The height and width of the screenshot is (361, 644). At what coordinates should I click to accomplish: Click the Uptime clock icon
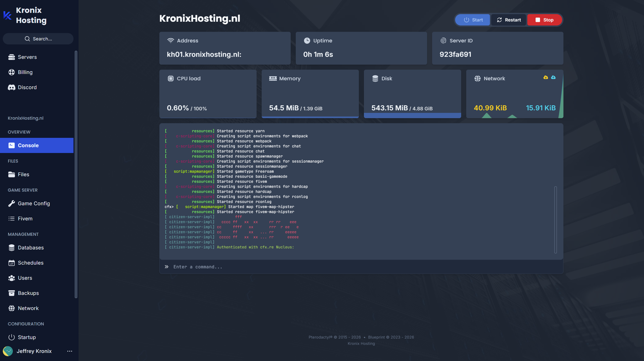point(307,41)
